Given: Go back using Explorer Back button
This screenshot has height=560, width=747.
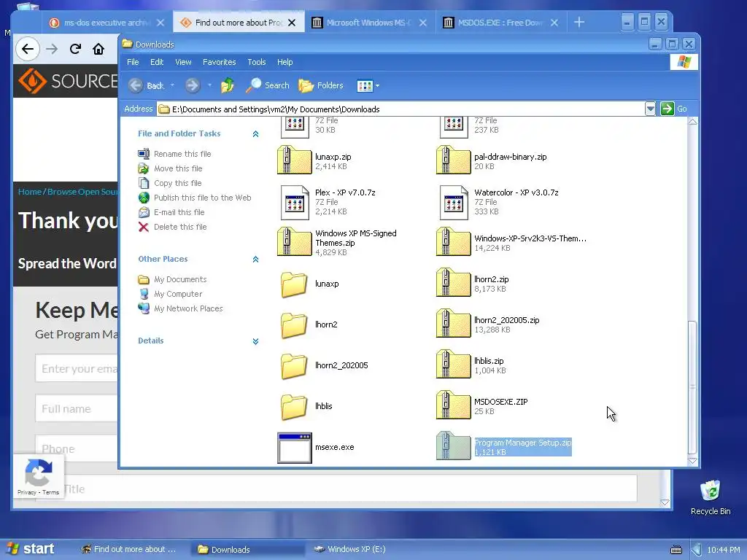Looking at the screenshot, I should pyautogui.click(x=146, y=86).
